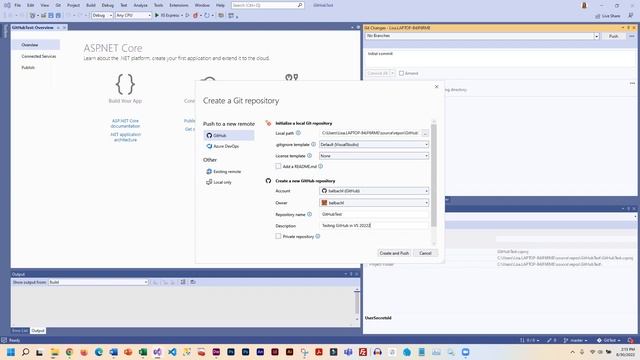This screenshot has height=360, width=640.
Task: Click the master branch indicator in status bar
Action: tap(576, 340)
